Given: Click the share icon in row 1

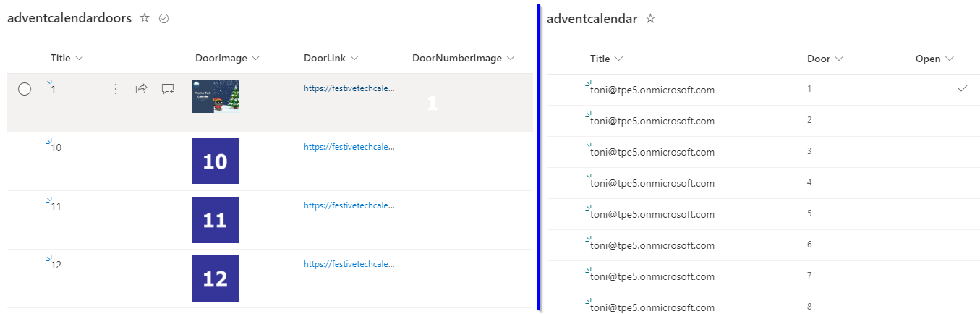Looking at the screenshot, I should tap(142, 89).
